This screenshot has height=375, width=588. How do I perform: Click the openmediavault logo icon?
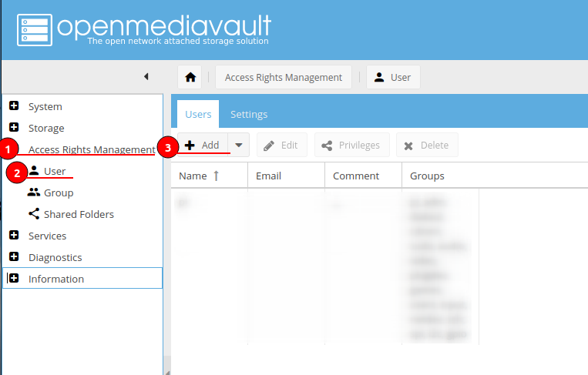click(x=35, y=30)
